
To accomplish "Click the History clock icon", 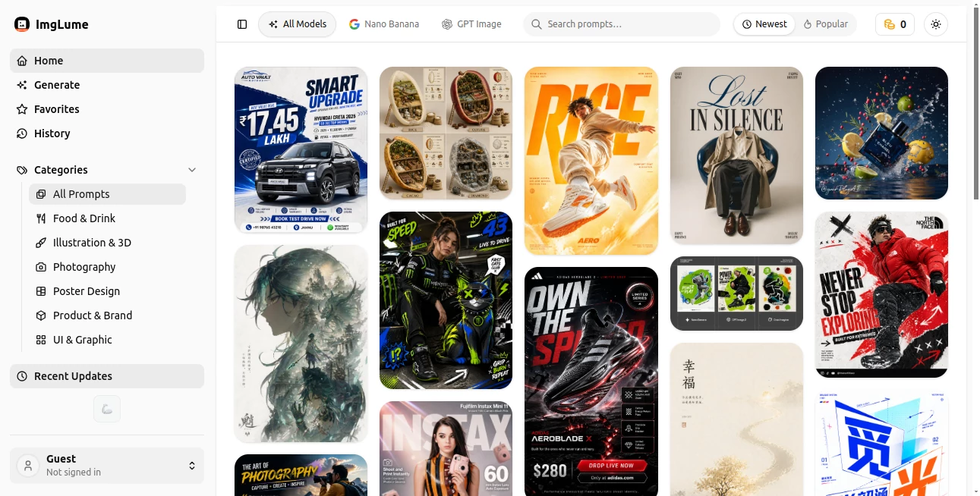I will coord(22,133).
